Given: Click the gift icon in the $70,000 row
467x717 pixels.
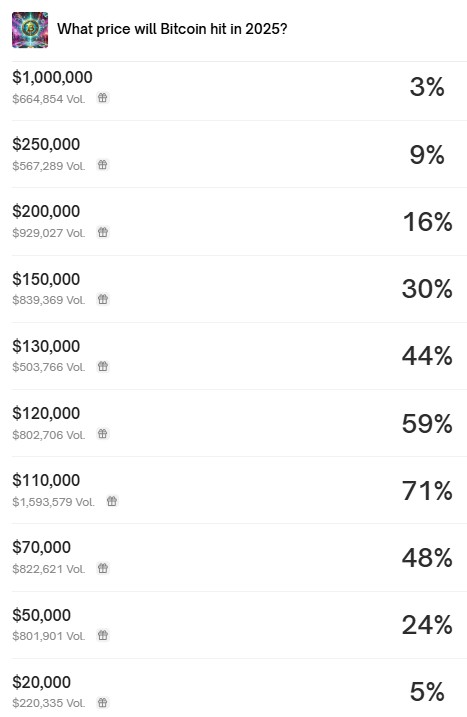Looking at the screenshot, I should point(102,568).
